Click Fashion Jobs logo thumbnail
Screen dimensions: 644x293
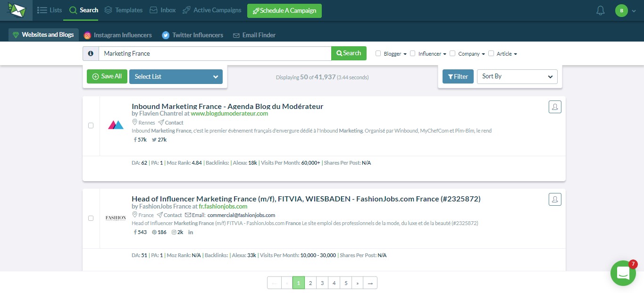[116, 218]
